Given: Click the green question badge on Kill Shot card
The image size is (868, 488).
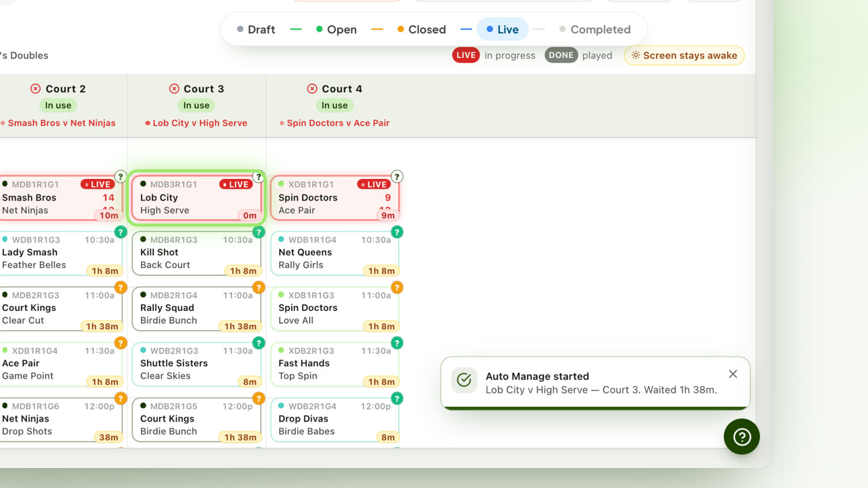Looking at the screenshot, I should point(259,232).
